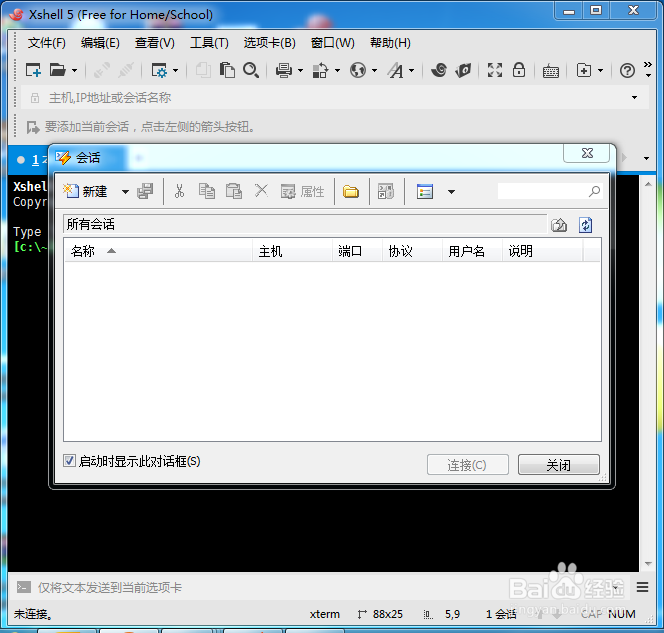Open the virtual keyboard icon
664x633 pixels.
click(x=551, y=71)
